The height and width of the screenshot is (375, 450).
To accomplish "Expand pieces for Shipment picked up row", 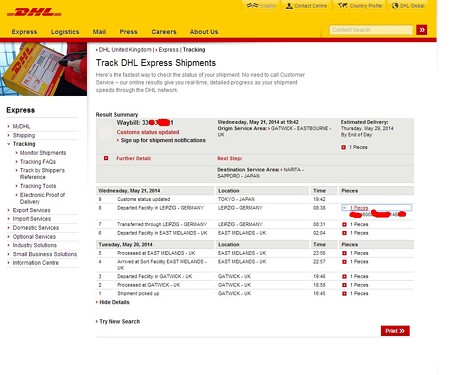I will [344, 293].
